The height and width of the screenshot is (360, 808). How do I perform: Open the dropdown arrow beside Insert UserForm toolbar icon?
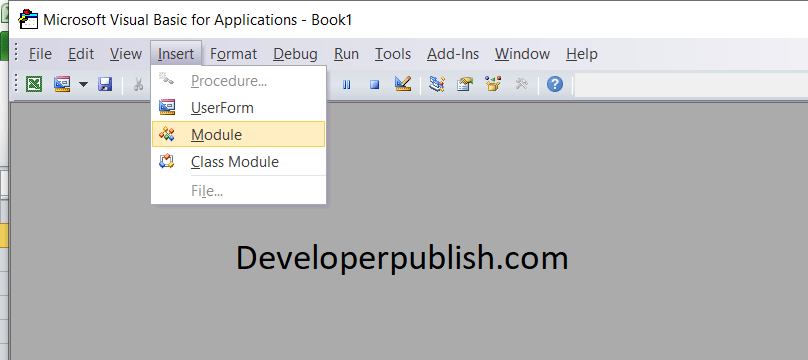[x=83, y=84]
